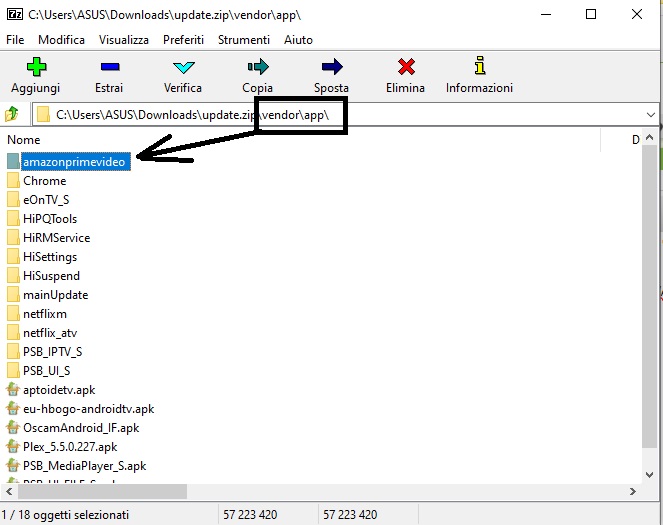The width and height of the screenshot is (663, 525).
Task: Click the 7z application title icon
Action: (15, 14)
